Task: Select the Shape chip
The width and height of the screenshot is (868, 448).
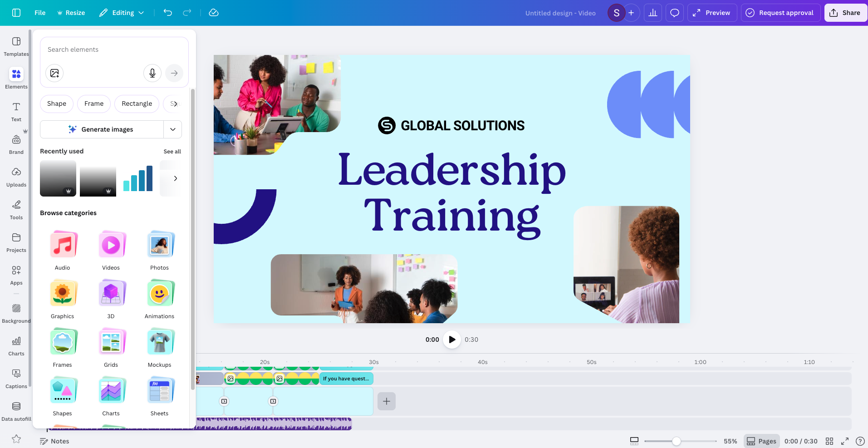Action: pos(57,103)
